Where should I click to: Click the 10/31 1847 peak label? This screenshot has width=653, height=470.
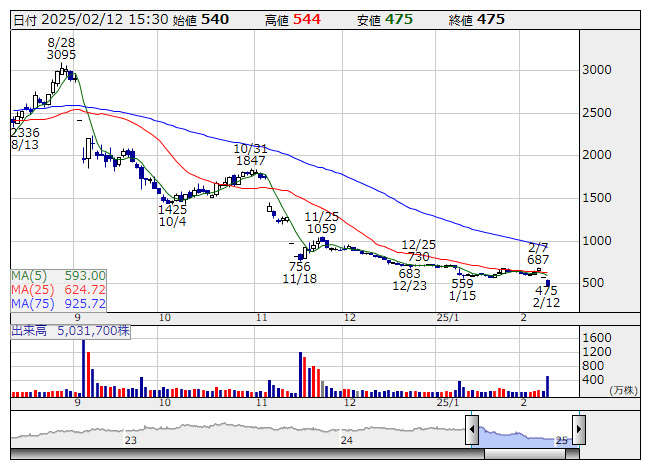pos(250,154)
